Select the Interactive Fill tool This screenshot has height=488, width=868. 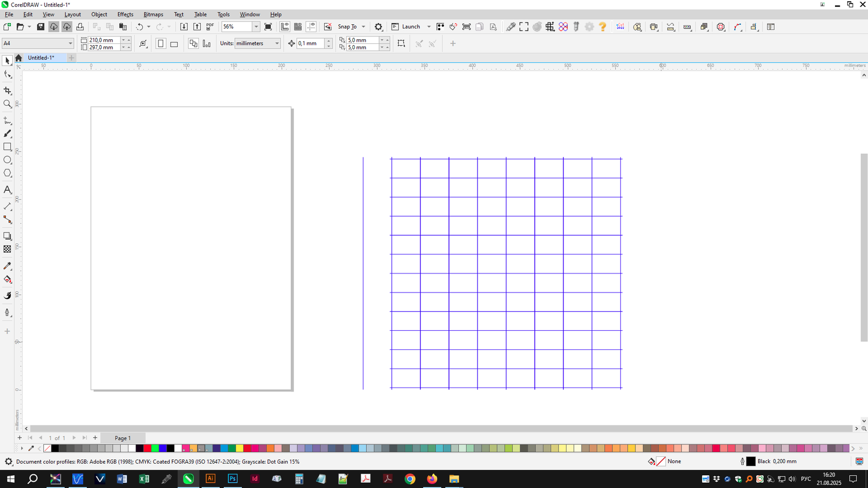coord(8,280)
